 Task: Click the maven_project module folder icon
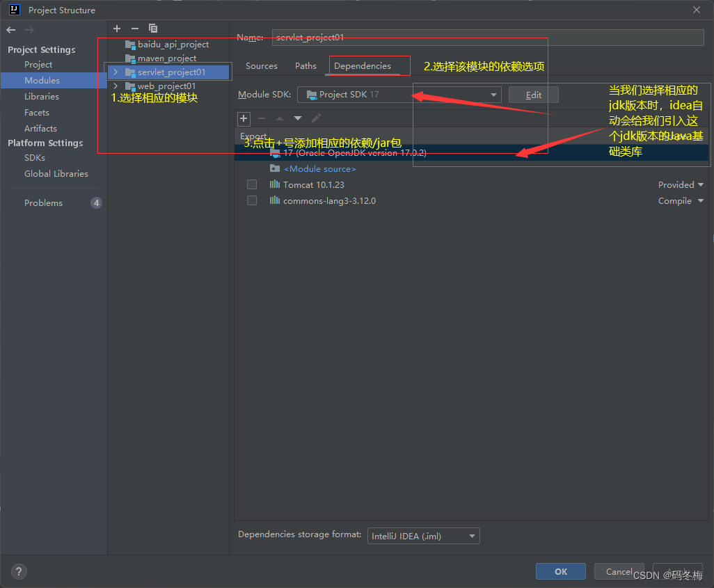pos(130,58)
